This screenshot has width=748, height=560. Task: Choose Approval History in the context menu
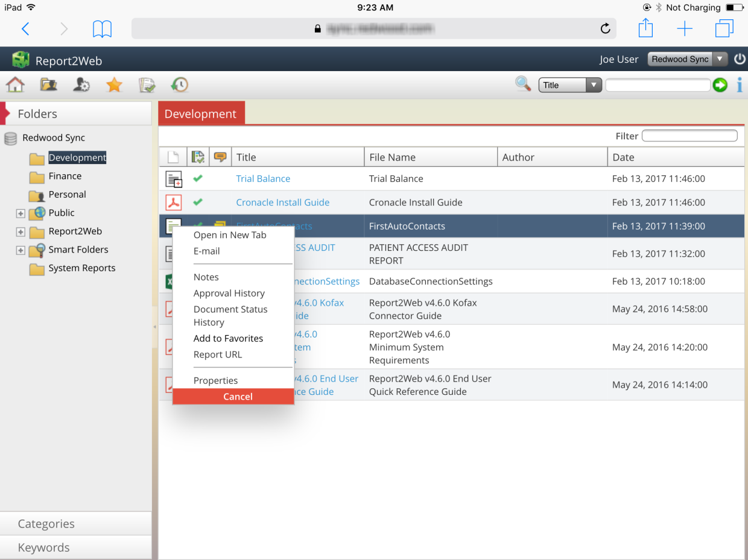(229, 293)
